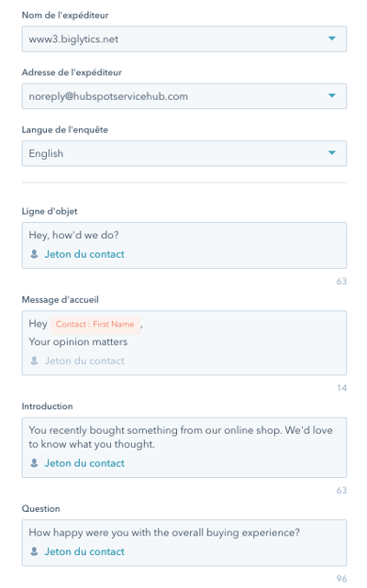367x588 pixels.
Task: Click the contact icon in Question field
Action: pyautogui.click(x=34, y=551)
